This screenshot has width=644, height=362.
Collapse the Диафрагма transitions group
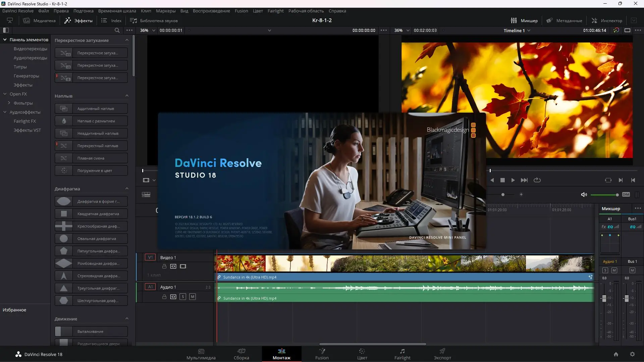[x=127, y=189]
